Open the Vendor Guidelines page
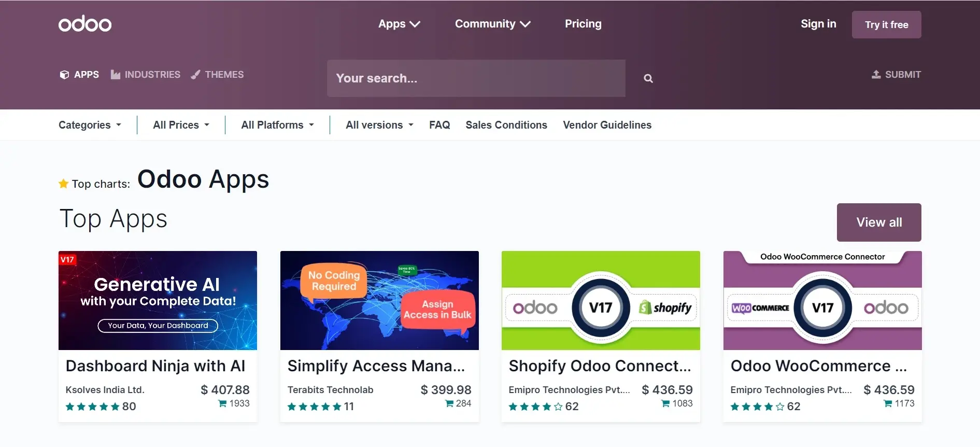Viewport: 980px width, 447px height. pyautogui.click(x=607, y=124)
